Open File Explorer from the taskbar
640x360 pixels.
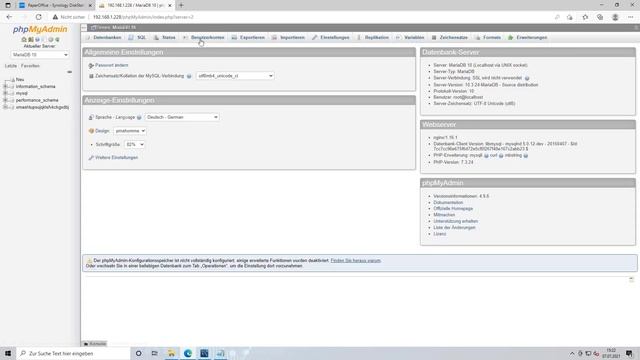[171, 353]
